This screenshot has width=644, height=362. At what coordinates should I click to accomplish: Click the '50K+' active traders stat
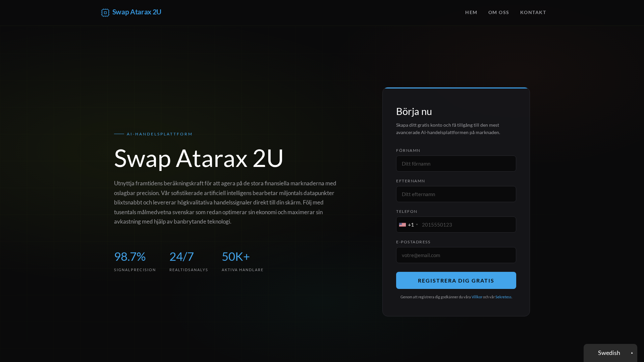[236, 256]
